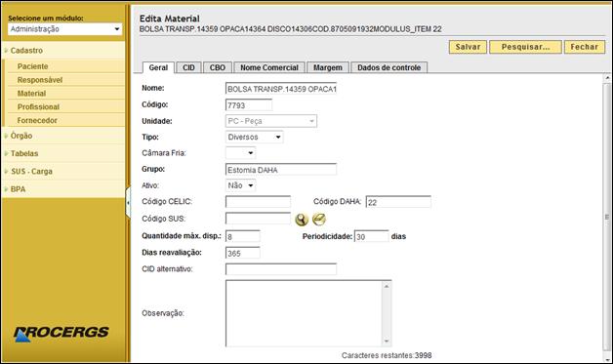Click the Fechar button
Screen dimensions: 613x364
(585, 47)
